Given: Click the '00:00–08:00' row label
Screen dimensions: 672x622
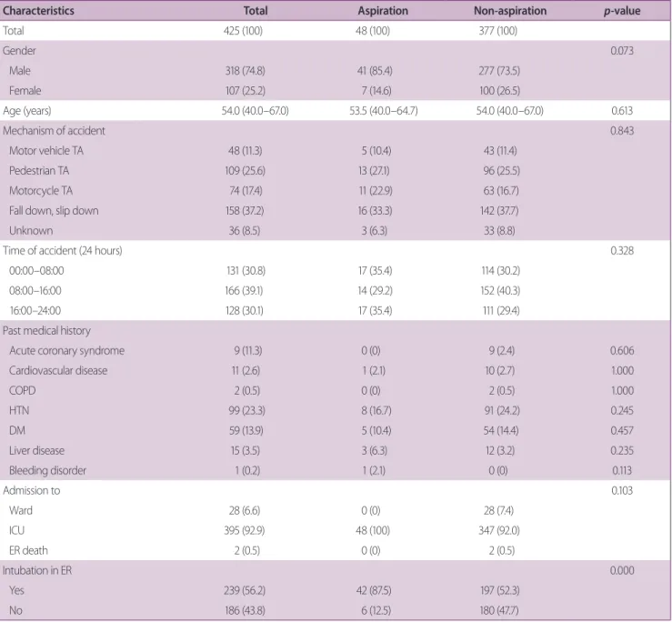Looking at the screenshot, I should pyautogui.click(x=36, y=271).
